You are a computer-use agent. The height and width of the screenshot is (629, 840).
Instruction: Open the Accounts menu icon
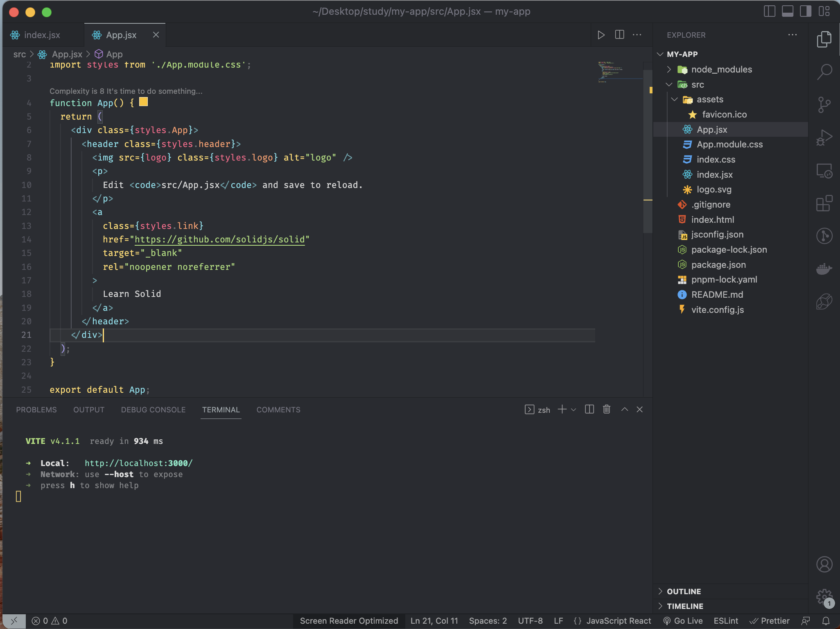click(x=824, y=564)
